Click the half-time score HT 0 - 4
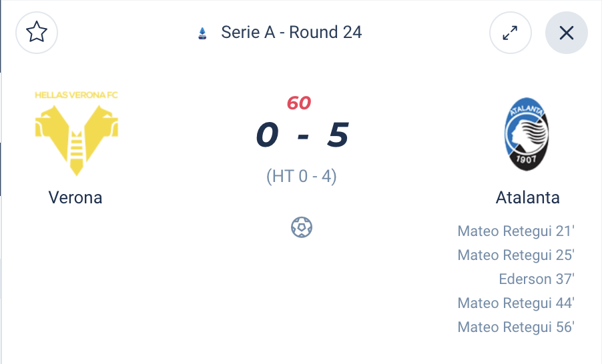This screenshot has width=602, height=364. point(302,177)
